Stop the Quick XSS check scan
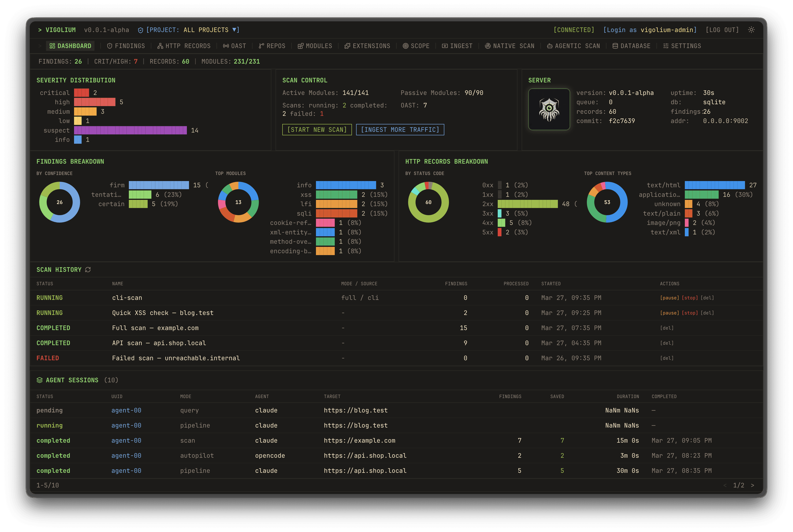 coord(689,313)
